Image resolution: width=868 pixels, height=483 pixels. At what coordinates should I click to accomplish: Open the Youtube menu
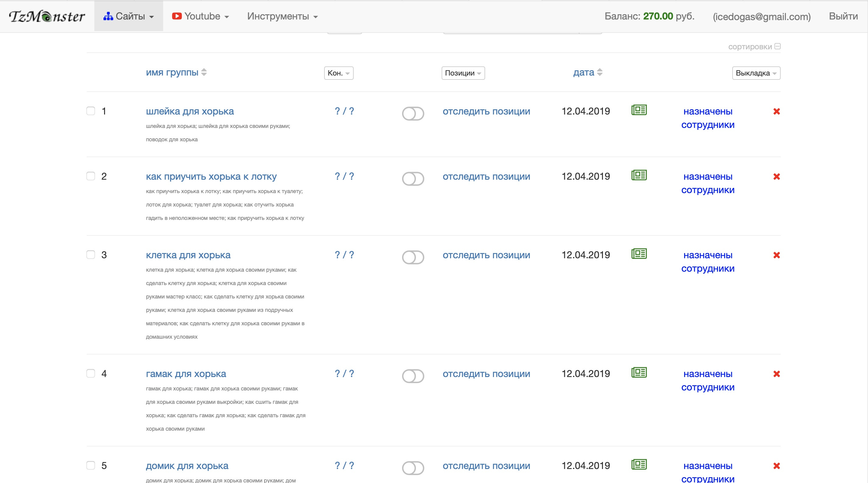201,16
